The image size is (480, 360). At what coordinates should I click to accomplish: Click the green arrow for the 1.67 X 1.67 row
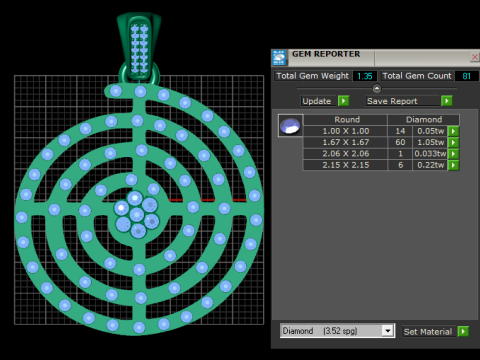coord(453,142)
